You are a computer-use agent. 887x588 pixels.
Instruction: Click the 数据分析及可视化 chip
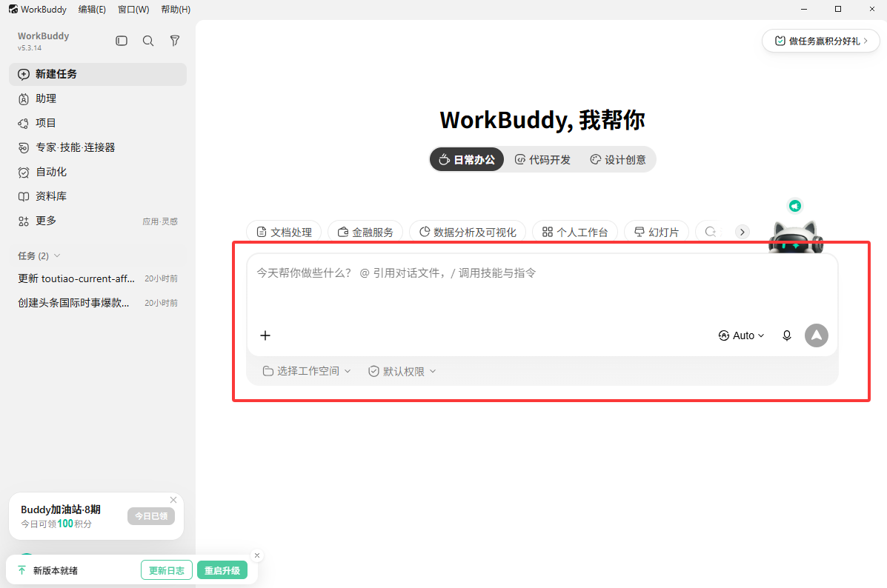pos(468,232)
